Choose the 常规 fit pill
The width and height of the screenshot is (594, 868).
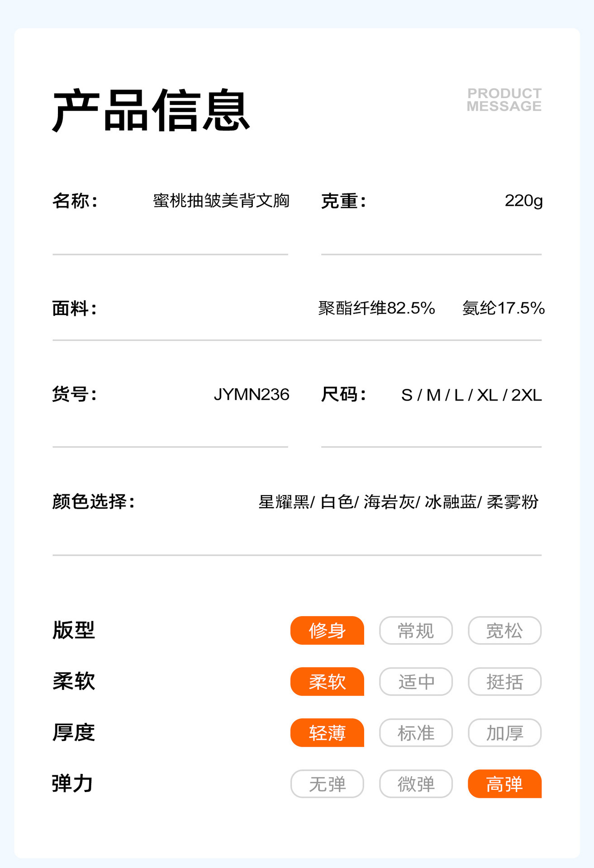click(x=416, y=630)
